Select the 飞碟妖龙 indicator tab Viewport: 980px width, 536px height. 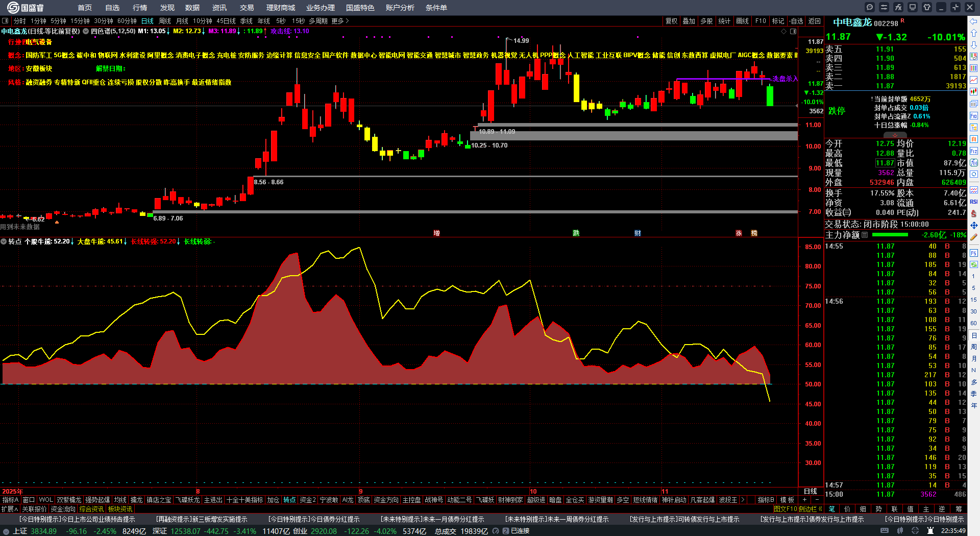tap(188, 500)
